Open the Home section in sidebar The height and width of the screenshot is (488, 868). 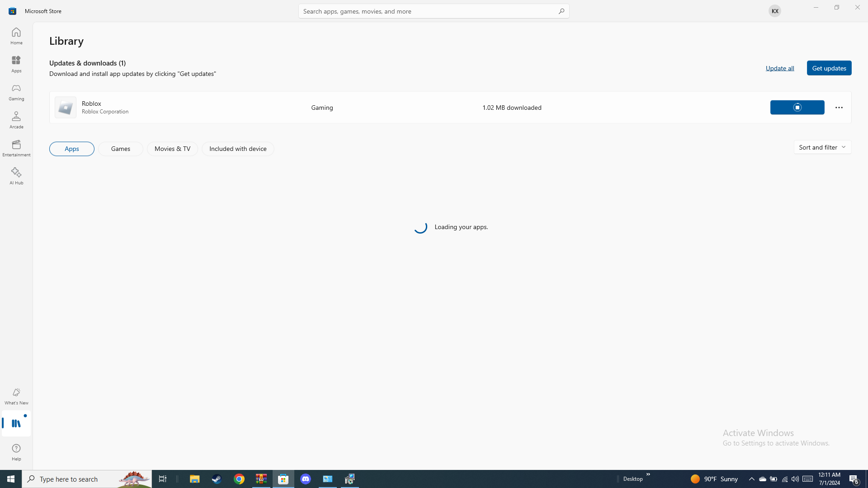click(x=16, y=36)
